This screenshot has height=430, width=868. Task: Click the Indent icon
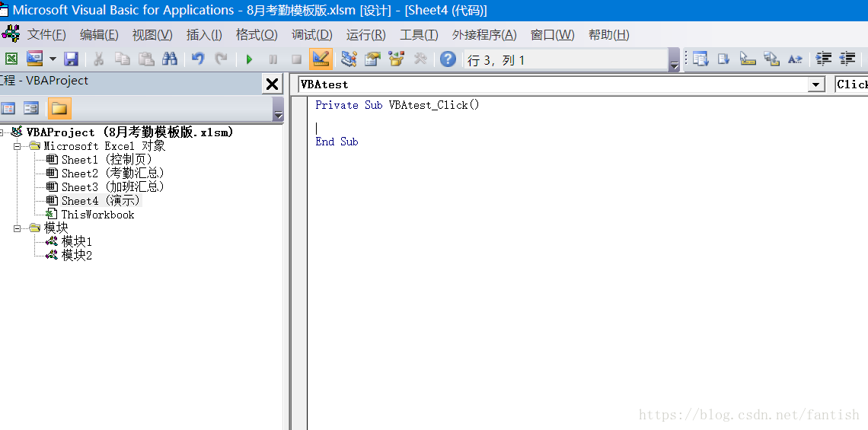pyautogui.click(x=825, y=59)
